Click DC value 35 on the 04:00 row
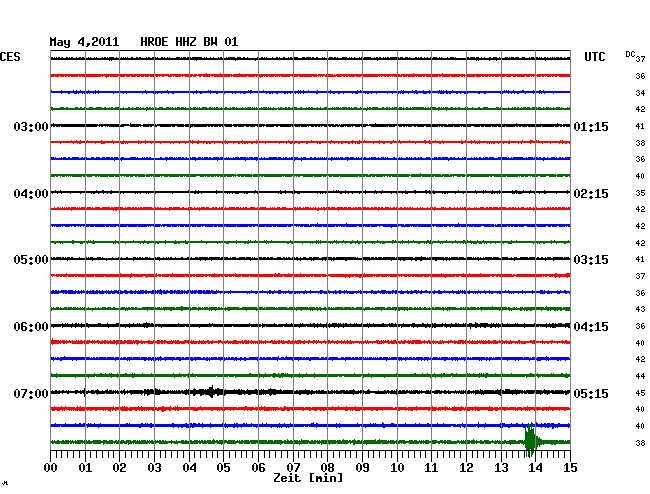 pos(640,193)
